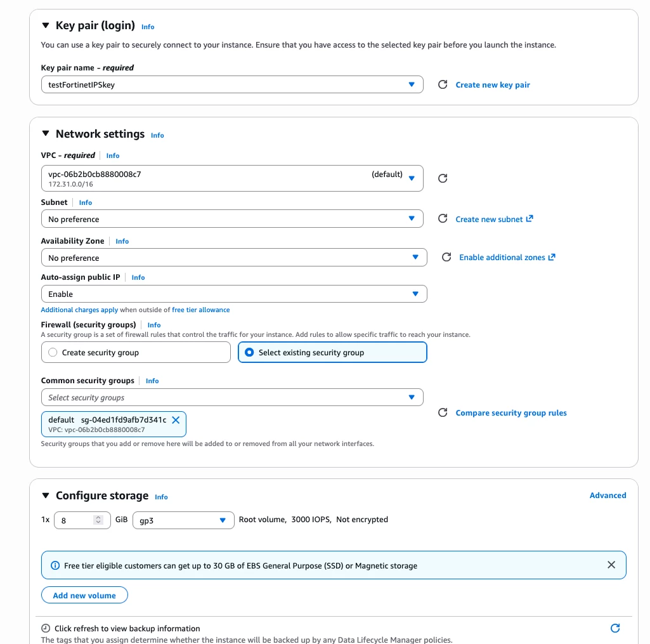Open the Auto-assign public IP dropdown
Screen dimensions: 650x644
[x=234, y=294]
